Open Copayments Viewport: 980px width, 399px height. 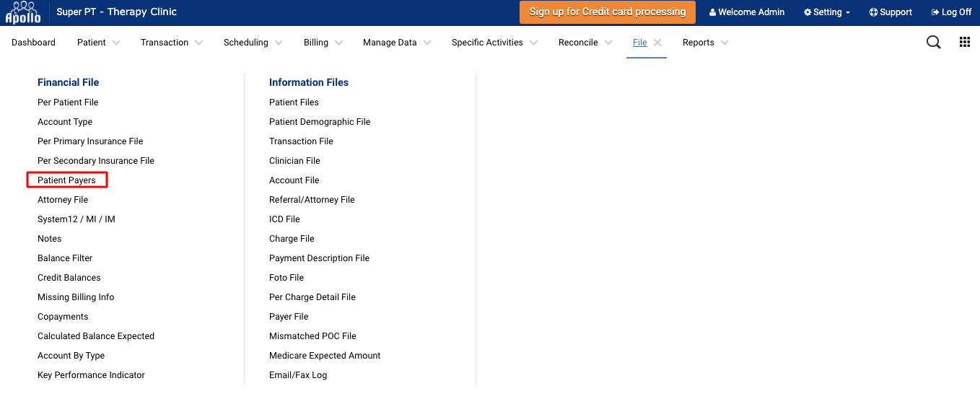click(x=63, y=317)
